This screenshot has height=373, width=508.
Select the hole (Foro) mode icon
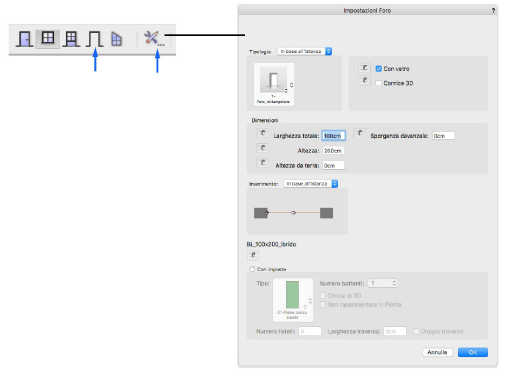94,39
